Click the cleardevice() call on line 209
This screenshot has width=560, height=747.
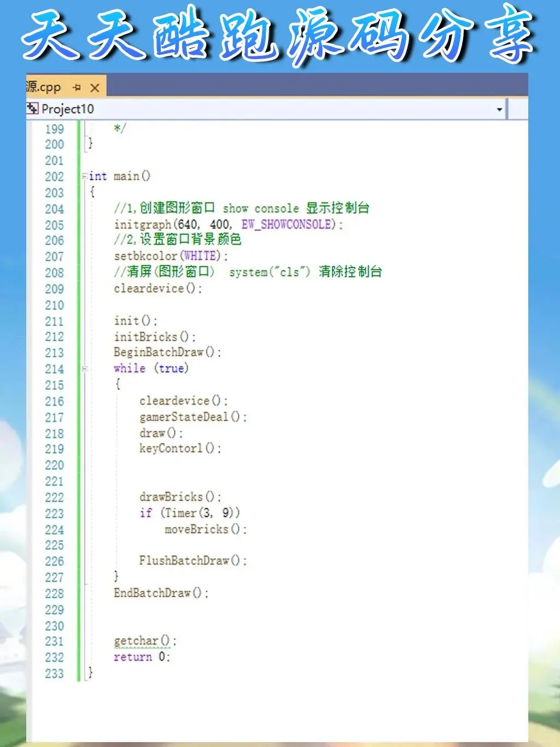tap(157, 288)
